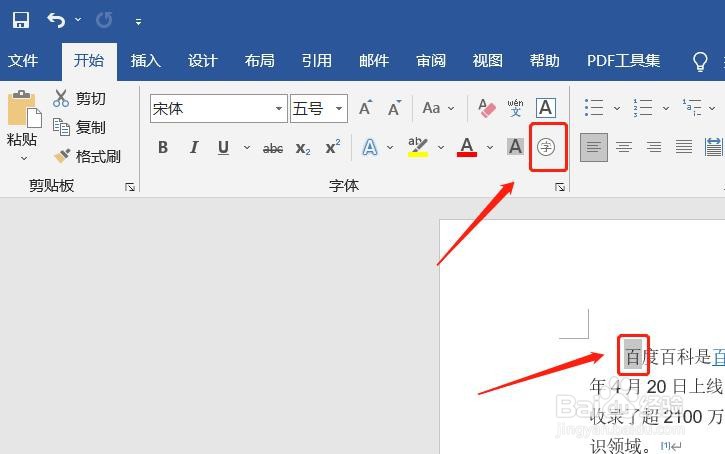
Task: Switch to the 审阅 tab
Action: point(431,61)
